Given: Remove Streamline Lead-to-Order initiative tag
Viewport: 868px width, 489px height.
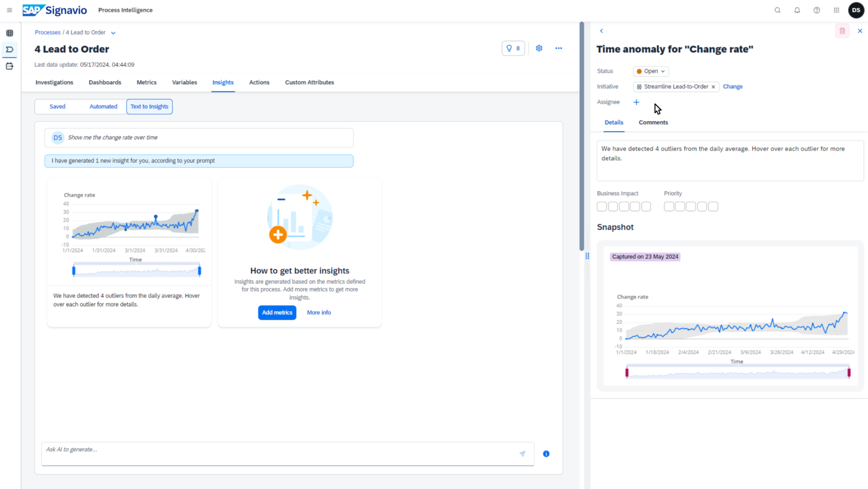Looking at the screenshot, I should [x=714, y=87].
